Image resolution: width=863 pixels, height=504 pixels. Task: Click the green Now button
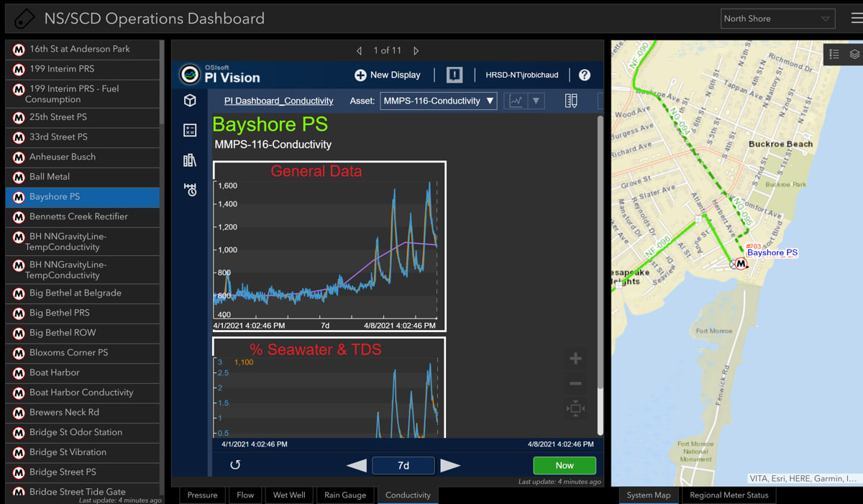(x=565, y=465)
